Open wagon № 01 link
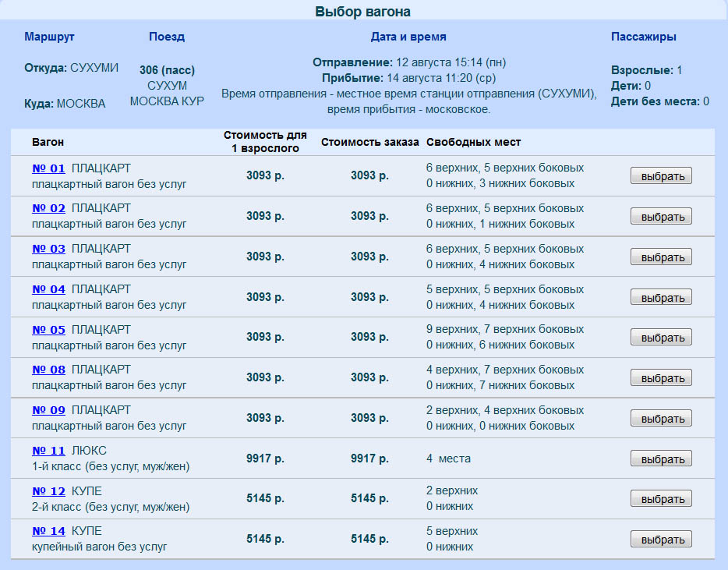 click(x=48, y=168)
